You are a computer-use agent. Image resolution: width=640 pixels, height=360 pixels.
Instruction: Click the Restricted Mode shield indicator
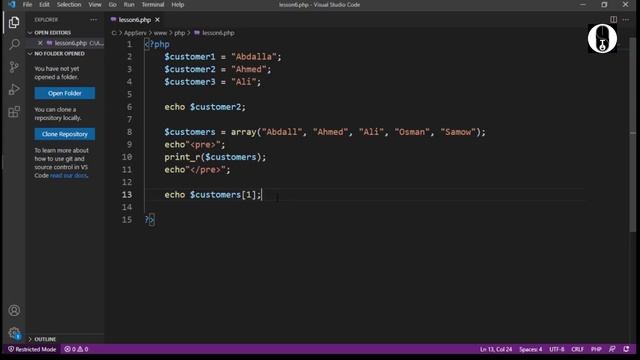pyautogui.click(x=32, y=349)
